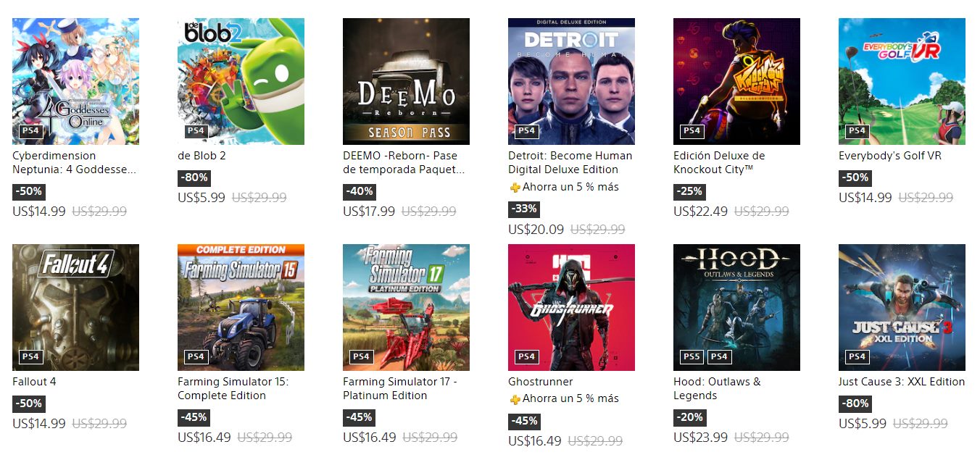The image size is (980, 460).
Task: Click the PS Plus icon under Ghostrunner
Action: click(515, 399)
